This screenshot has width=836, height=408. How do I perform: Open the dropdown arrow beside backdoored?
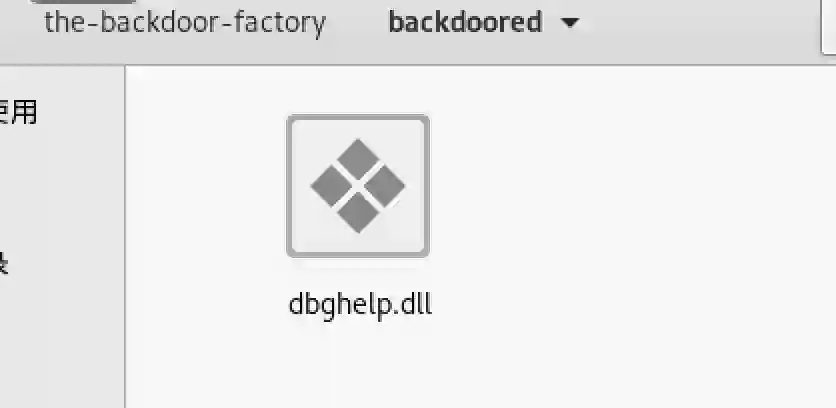pyautogui.click(x=570, y=23)
